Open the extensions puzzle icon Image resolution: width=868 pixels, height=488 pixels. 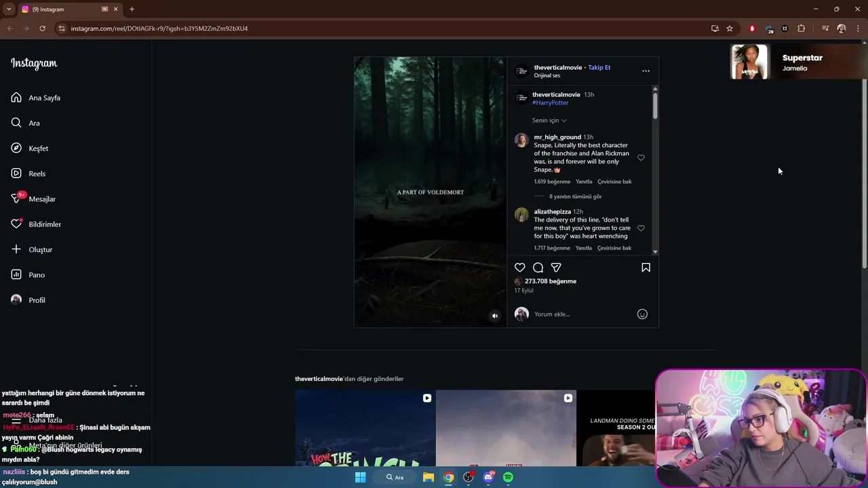coord(802,28)
